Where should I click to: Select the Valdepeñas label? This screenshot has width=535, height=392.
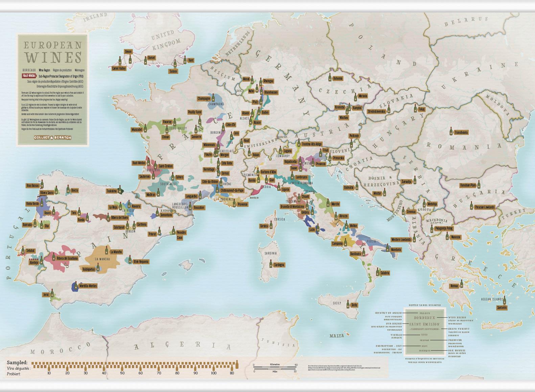pyautogui.click(x=88, y=269)
